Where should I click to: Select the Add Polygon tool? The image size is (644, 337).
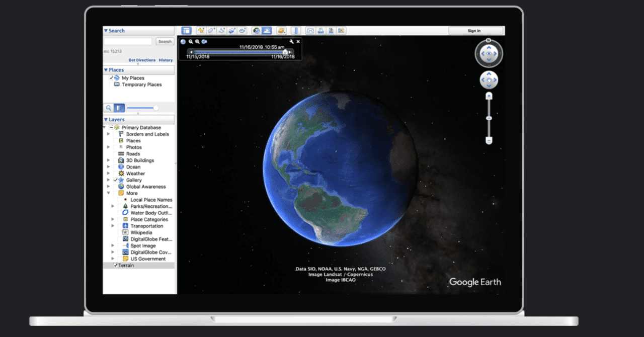pyautogui.click(x=210, y=31)
